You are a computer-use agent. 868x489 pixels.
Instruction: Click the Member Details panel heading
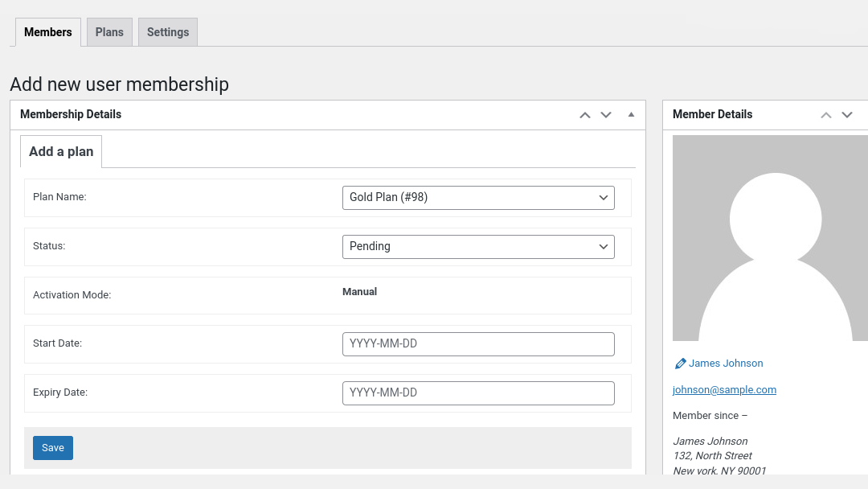coord(712,115)
